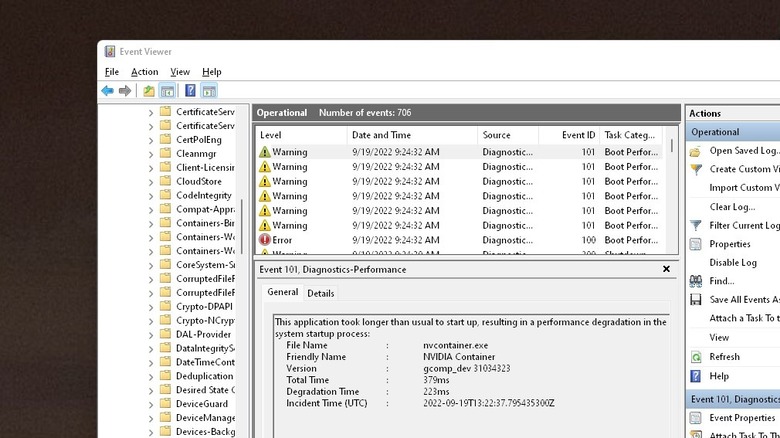Click the Forward arrow toolbar icon
780x438 pixels.
pyautogui.click(x=125, y=91)
